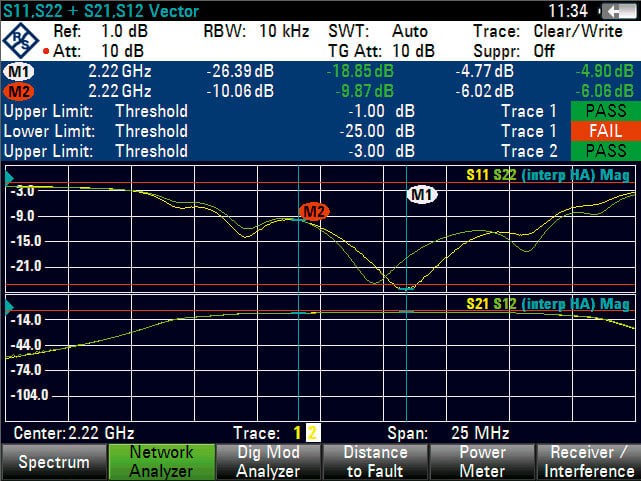Select highlighted trace 2 indicator
This screenshot has height=481, width=641.
point(313,433)
